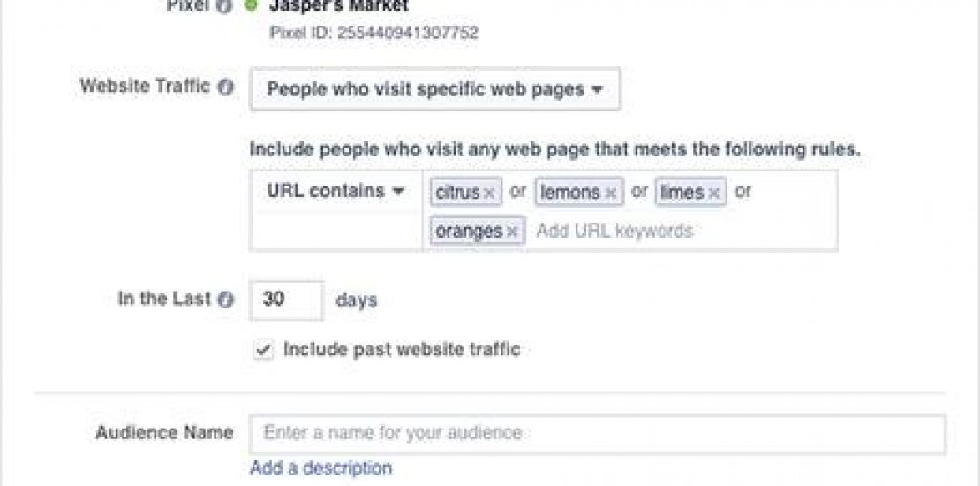Open the People who visit specific web pages dropdown
This screenshot has height=486, width=980.
point(434,89)
